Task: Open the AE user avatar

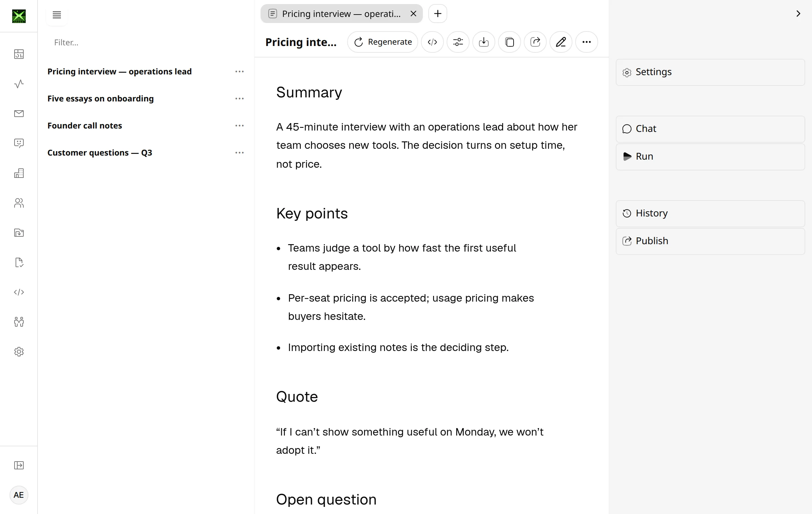Action: pos(19,495)
